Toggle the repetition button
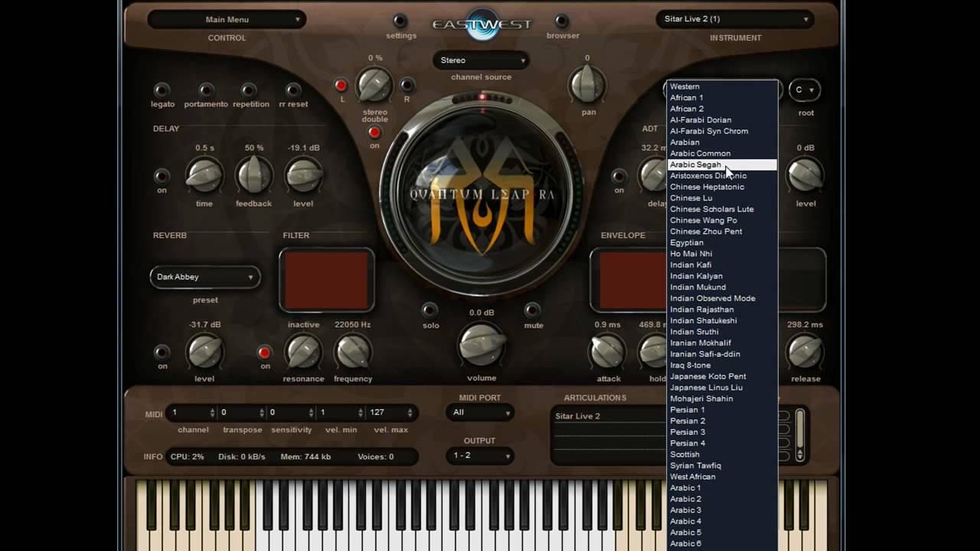 pyautogui.click(x=249, y=90)
